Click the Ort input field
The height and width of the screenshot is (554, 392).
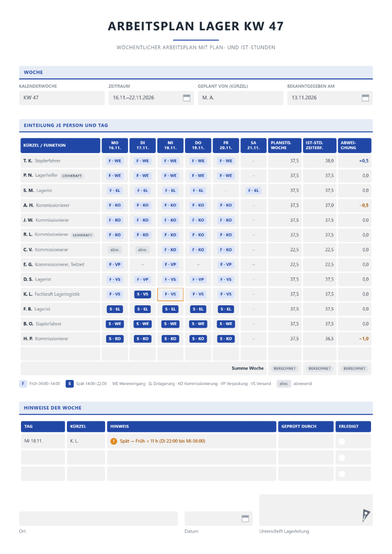(98, 518)
